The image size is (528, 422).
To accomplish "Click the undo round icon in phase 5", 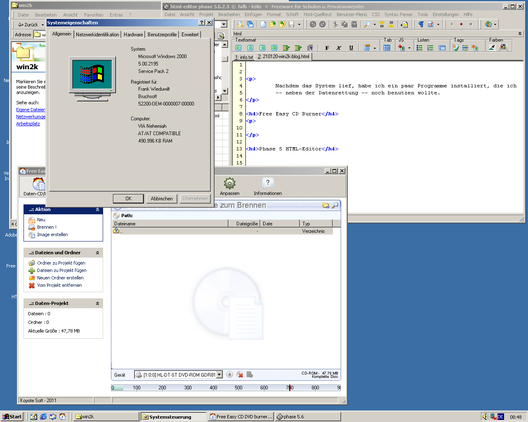I will coord(313,24).
